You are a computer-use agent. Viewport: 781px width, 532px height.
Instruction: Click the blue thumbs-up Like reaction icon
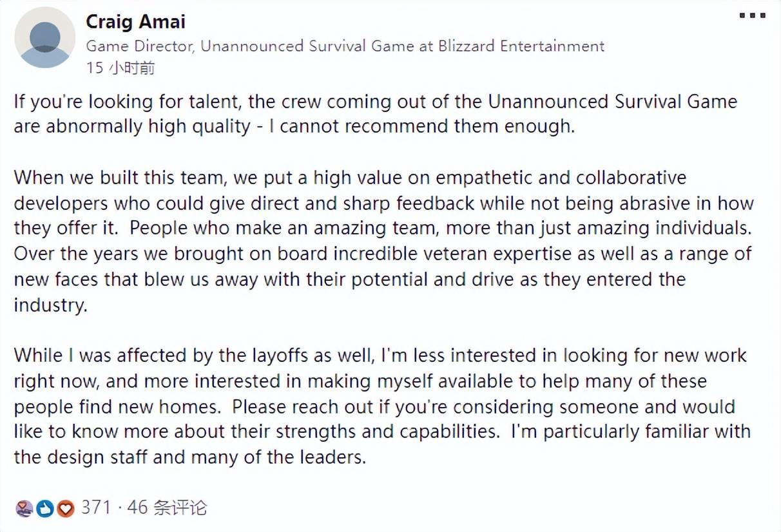click(x=44, y=508)
